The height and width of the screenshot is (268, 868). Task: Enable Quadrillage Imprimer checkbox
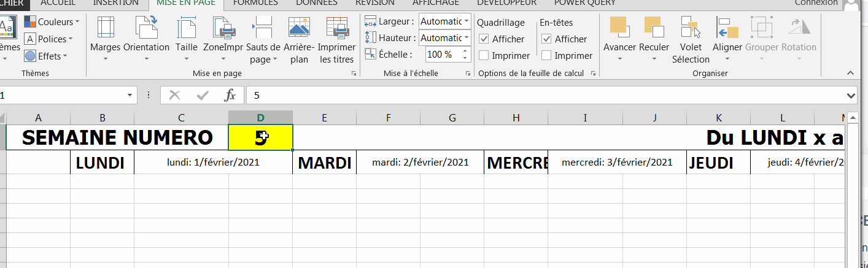(x=484, y=56)
